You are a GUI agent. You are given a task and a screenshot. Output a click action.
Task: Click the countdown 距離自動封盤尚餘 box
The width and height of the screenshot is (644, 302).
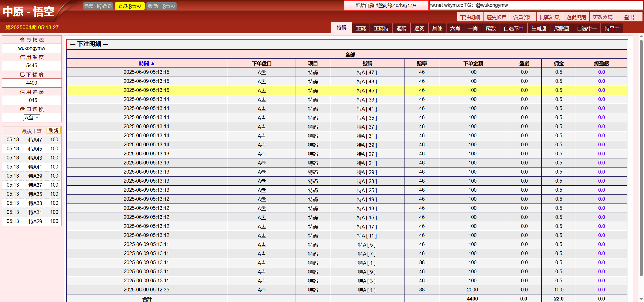[386, 5]
